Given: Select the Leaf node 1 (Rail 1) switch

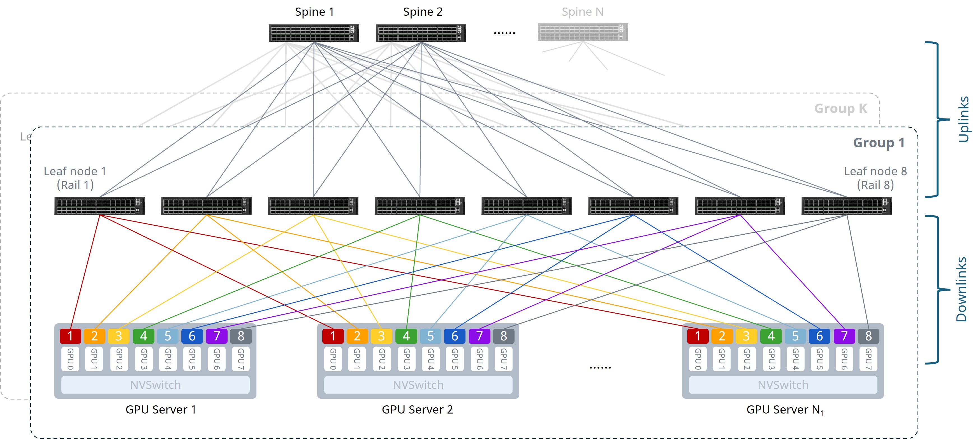Looking at the screenshot, I should coord(99,206).
